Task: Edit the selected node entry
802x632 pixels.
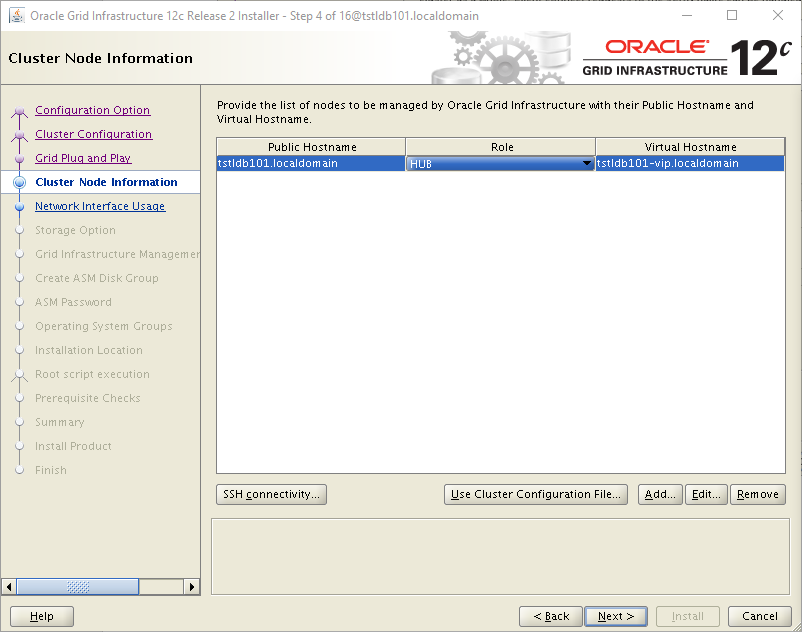Action: (706, 494)
